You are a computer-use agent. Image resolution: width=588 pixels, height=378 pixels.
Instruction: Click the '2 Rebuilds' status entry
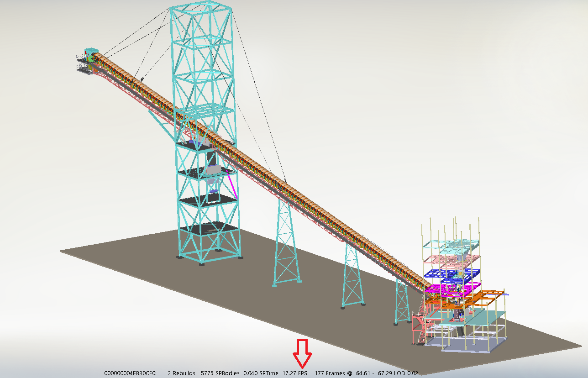tap(181, 373)
